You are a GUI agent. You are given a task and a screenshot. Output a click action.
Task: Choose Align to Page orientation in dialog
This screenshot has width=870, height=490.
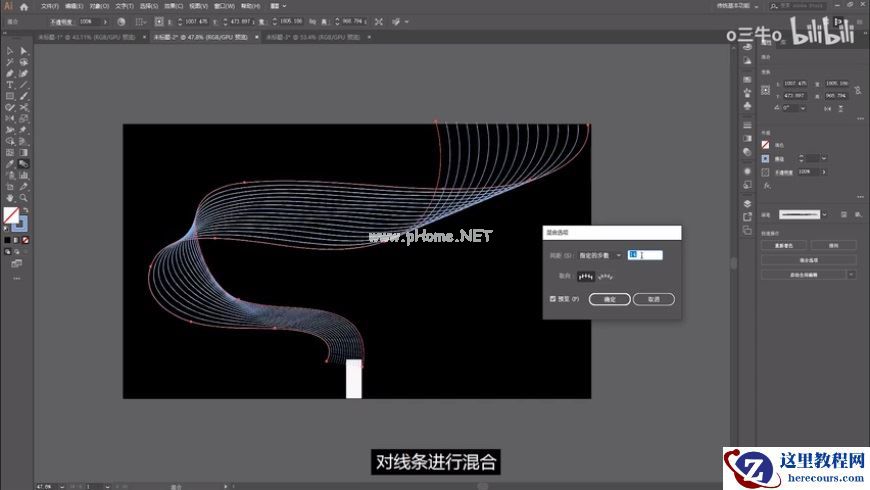pos(585,276)
